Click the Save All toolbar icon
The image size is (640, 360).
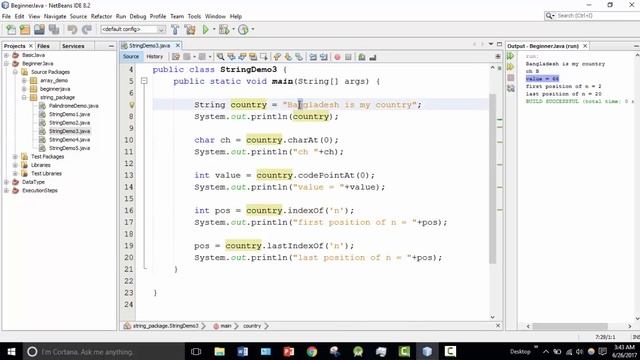(x=54, y=29)
